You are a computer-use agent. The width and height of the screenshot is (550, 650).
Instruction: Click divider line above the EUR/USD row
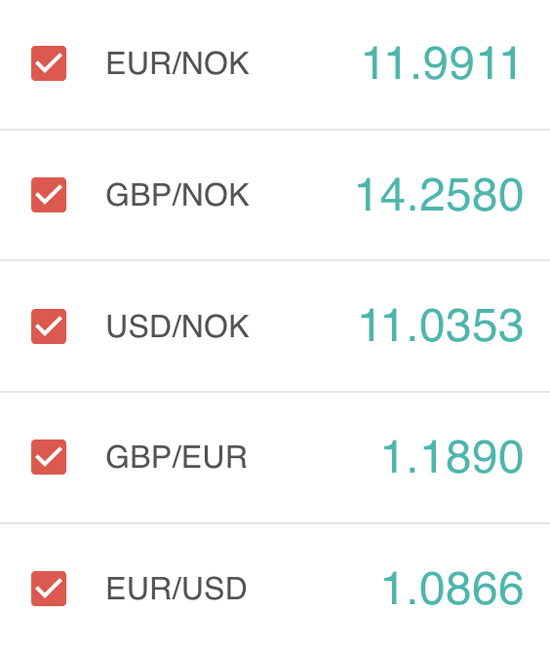coord(275,523)
